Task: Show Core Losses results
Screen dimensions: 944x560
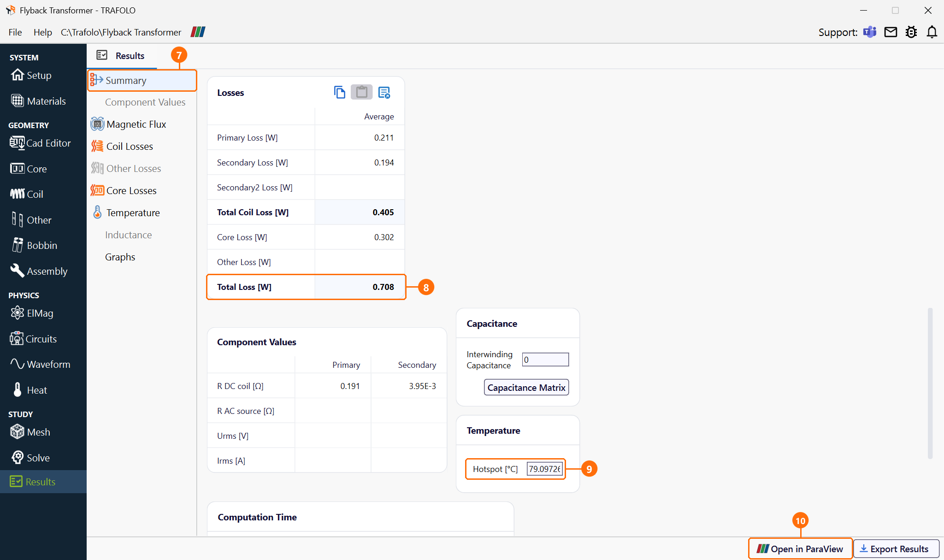Action: pyautogui.click(x=124, y=190)
